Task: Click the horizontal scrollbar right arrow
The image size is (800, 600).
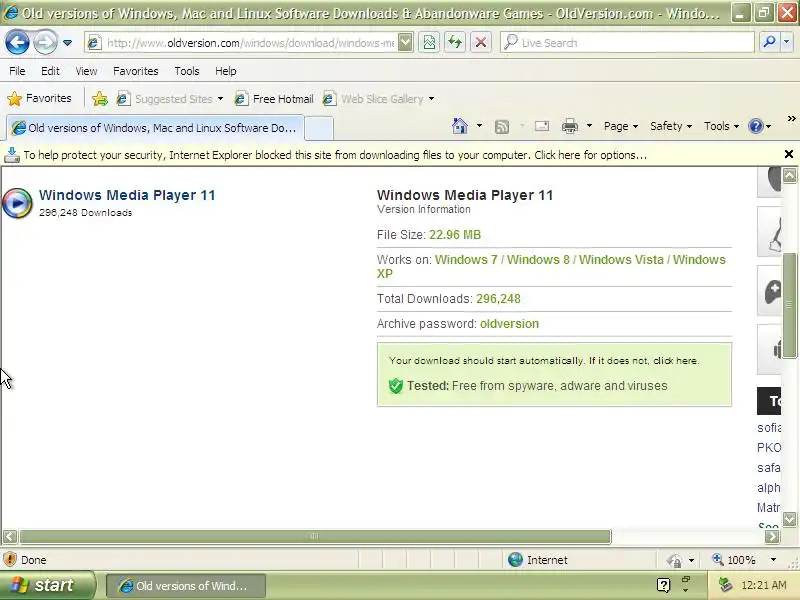Action: tap(772, 537)
